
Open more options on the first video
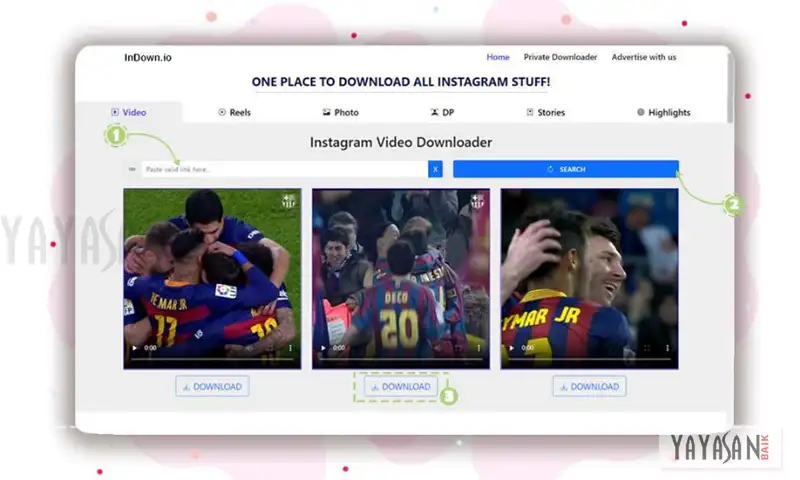(x=290, y=348)
